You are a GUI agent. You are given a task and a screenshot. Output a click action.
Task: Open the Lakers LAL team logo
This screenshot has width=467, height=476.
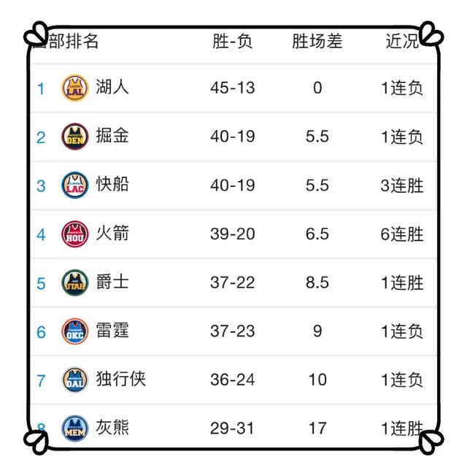click(75, 88)
